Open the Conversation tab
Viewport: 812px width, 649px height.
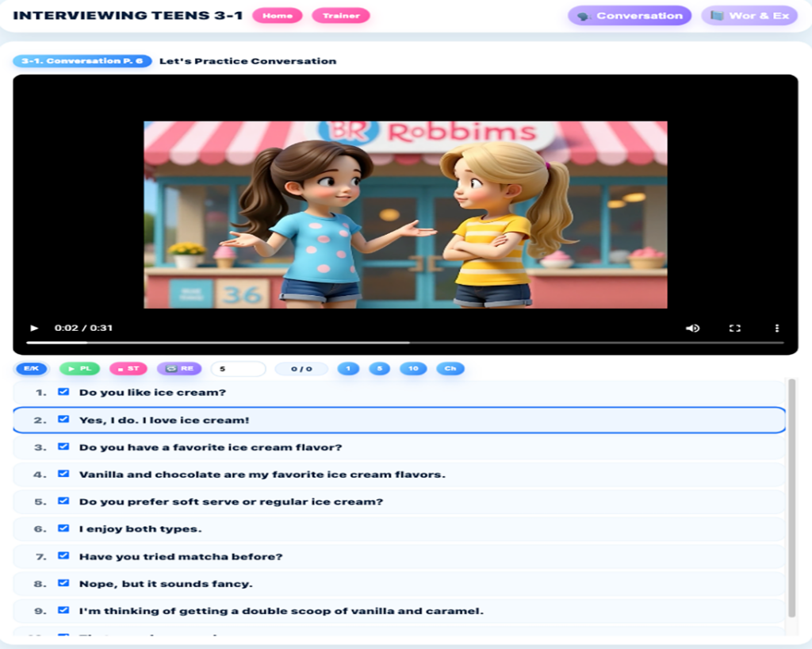[x=630, y=16]
